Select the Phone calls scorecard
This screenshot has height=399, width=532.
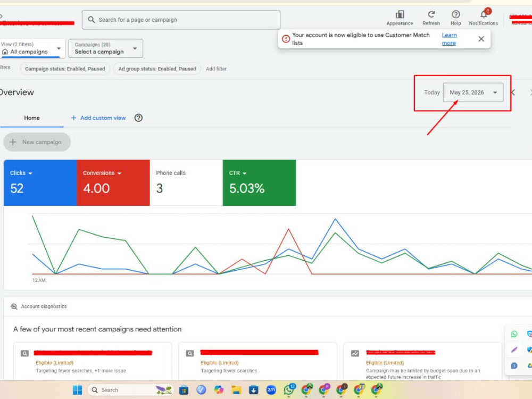[x=186, y=182]
